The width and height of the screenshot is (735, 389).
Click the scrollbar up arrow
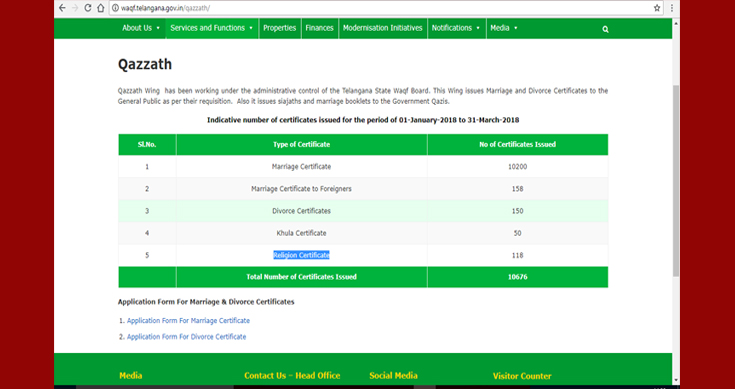[x=675, y=22]
